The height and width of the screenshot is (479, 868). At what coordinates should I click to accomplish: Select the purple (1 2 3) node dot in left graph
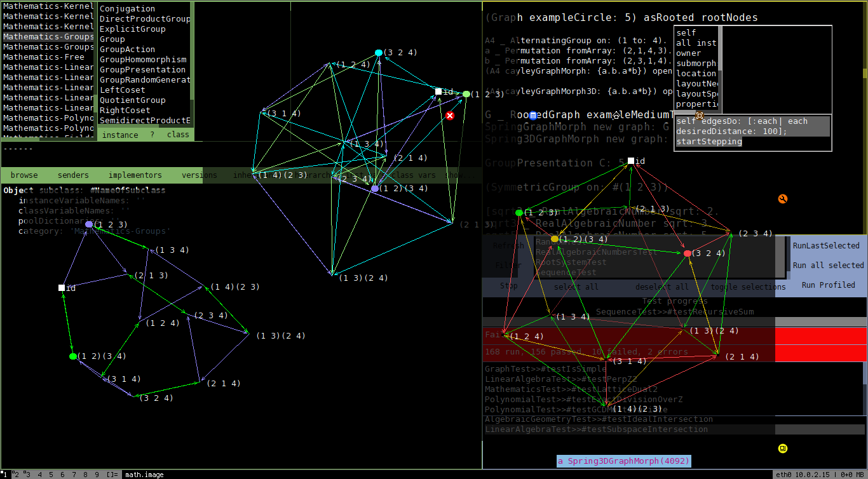89,224
